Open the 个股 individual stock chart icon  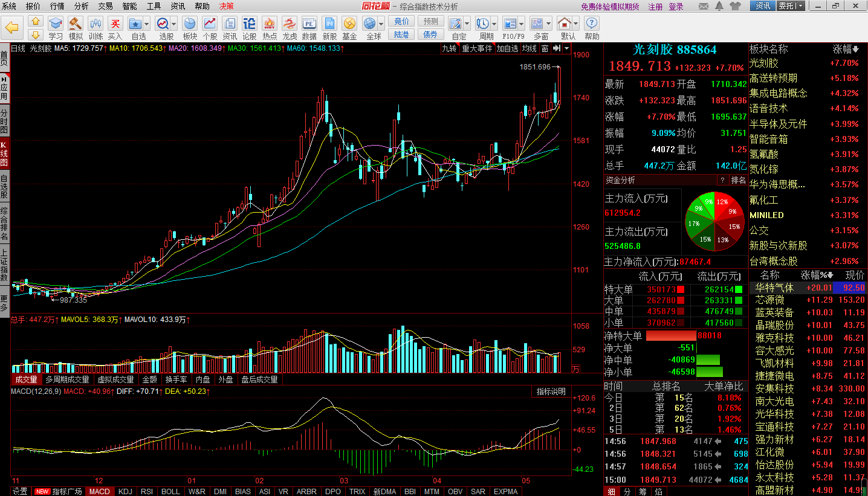[210, 24]
